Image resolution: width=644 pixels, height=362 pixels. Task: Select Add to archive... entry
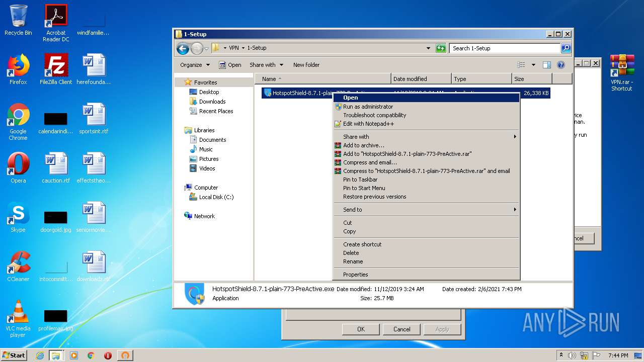tap(426, 145)
